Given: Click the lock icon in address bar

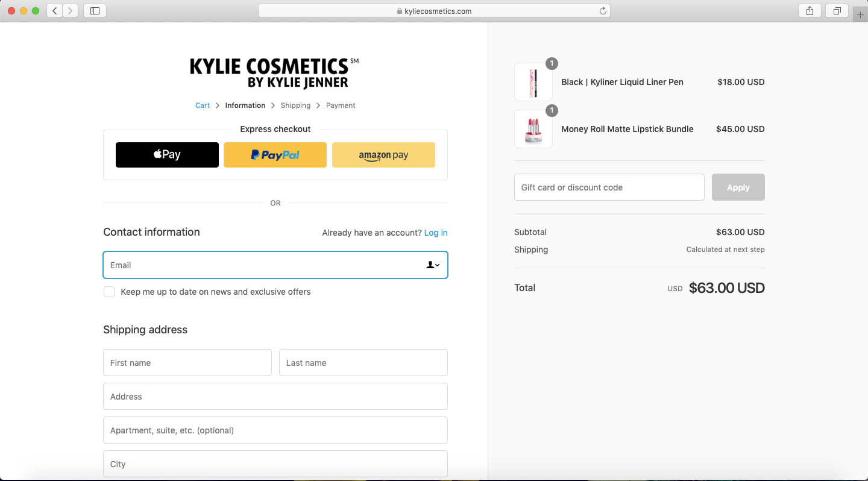Looking at the screenshot, I should [400, 11].
